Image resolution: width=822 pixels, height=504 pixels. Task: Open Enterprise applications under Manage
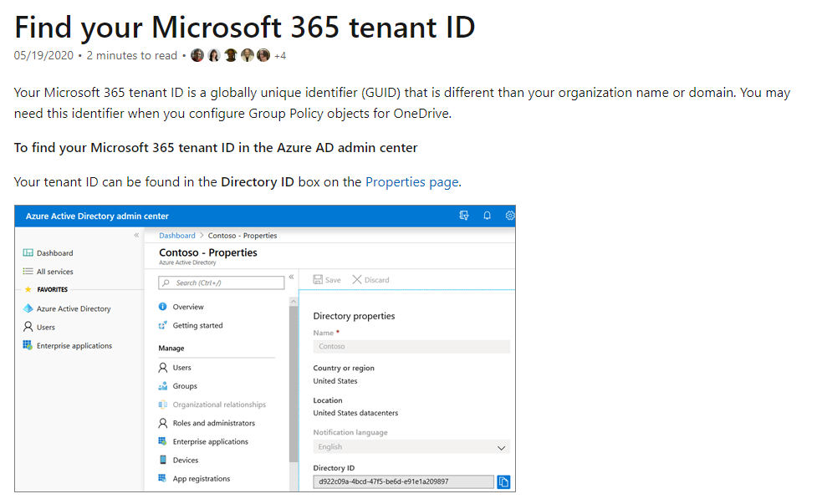211,442
